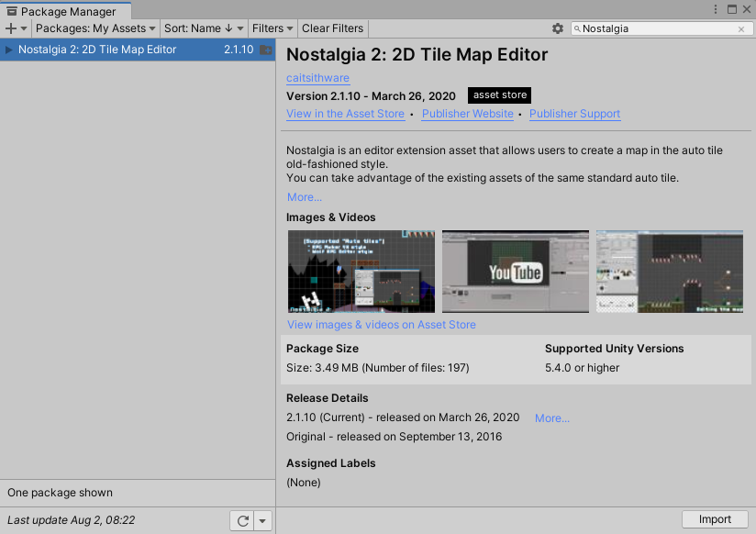Expand the Nostalgia 2 package entry arrow
Viewport: 756px width, 534px height.
pos(9,50)
